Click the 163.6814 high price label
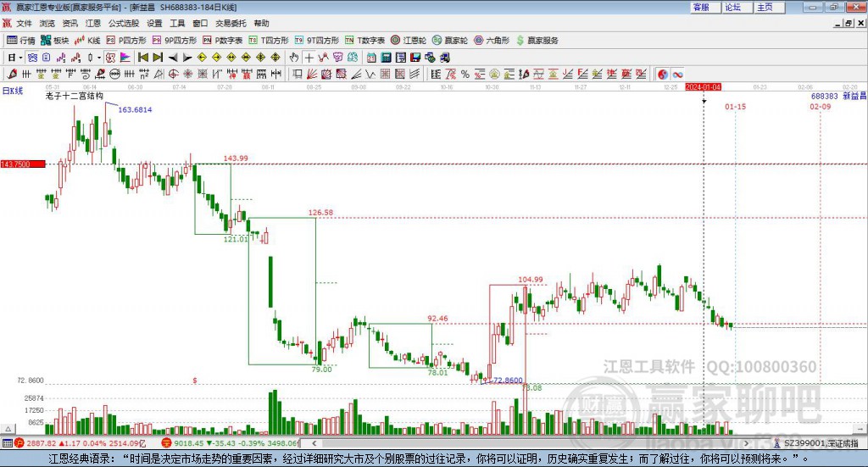 pyautogui.click(x=135, y=109)
